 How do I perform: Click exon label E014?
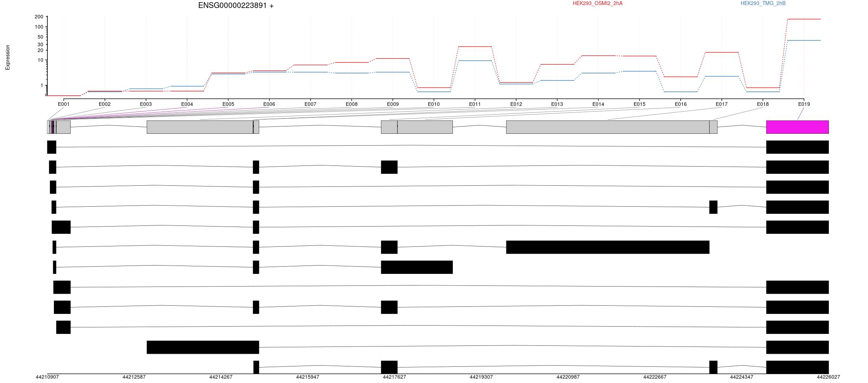[x=598, y=104]
